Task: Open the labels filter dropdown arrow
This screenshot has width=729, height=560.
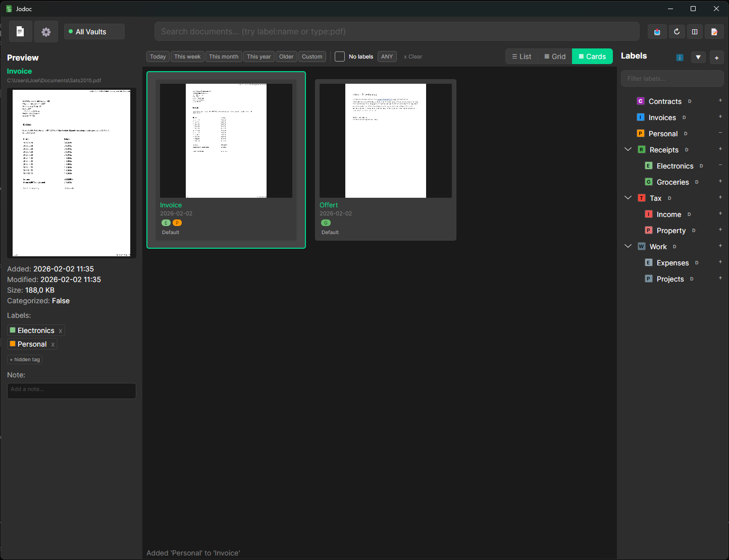Action: 698,57
